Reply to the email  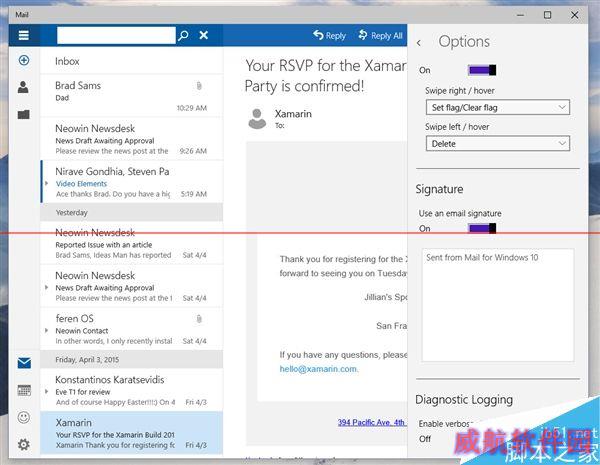pos(329,36)
